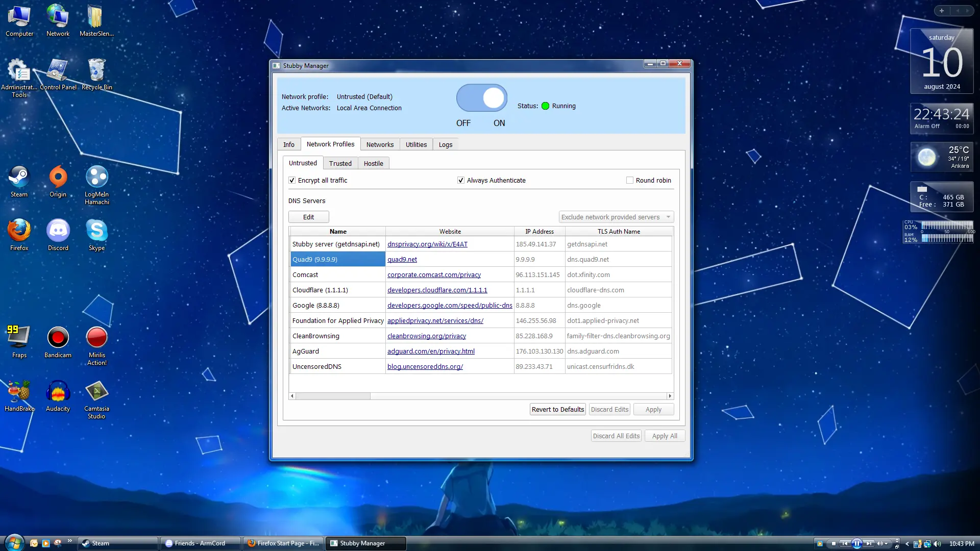Switch to the Logs tab

click(445, 145)
